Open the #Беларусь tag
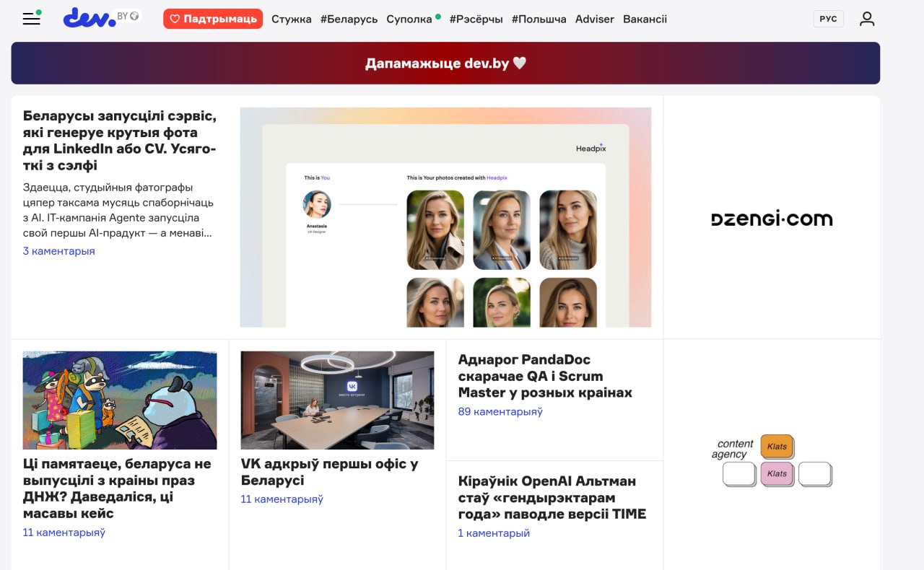The width and height of the screenshot is (924, 570). click(x=349, y=19)
